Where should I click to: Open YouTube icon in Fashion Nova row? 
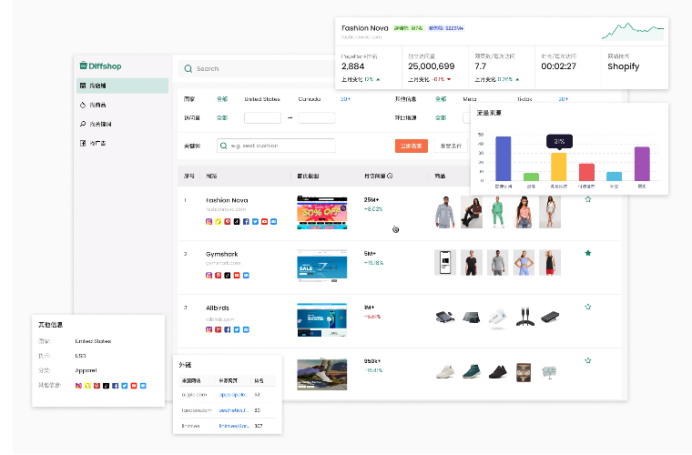pyautogui.click(x=264, y=222)
